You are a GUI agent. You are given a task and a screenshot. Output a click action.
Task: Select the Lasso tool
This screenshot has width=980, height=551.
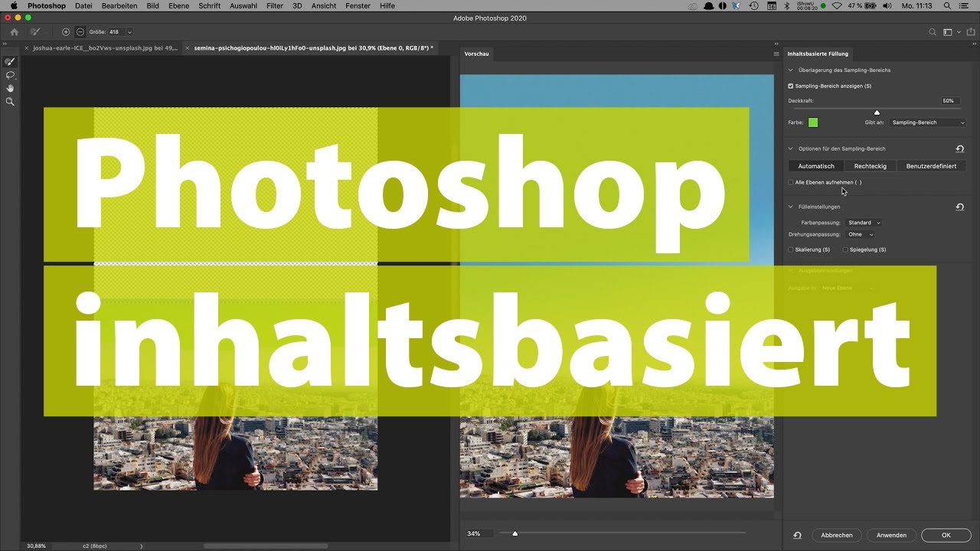10,75
